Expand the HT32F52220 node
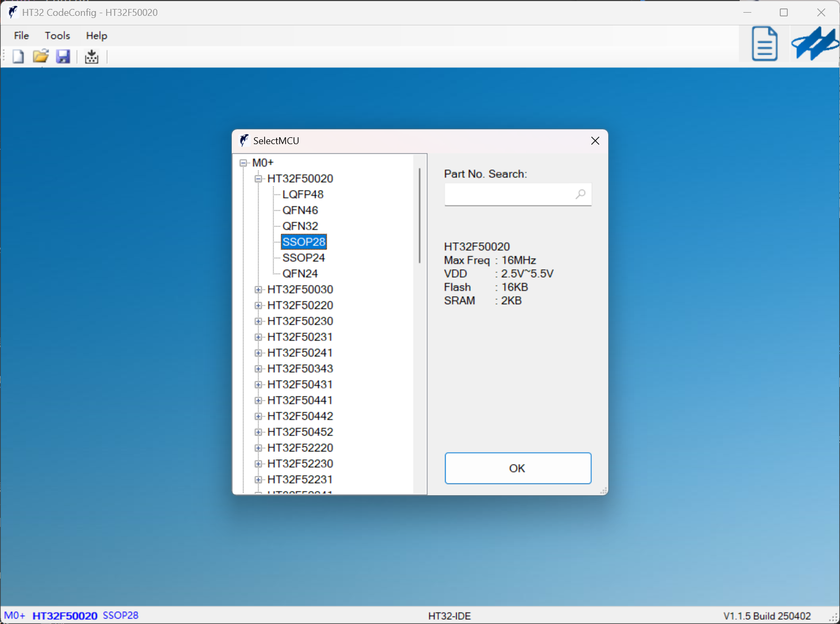This screenshot has height=624, width=840. pos(258,448)
